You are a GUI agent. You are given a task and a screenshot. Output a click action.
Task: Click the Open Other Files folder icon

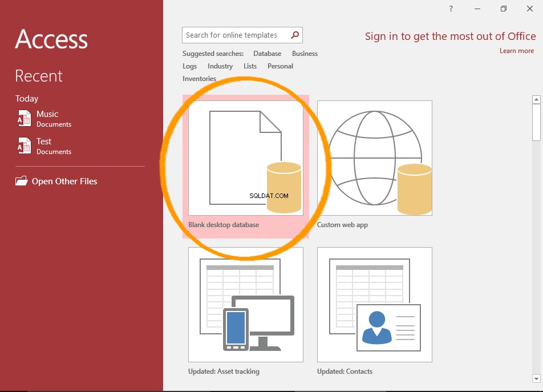[x=22, y=181]
